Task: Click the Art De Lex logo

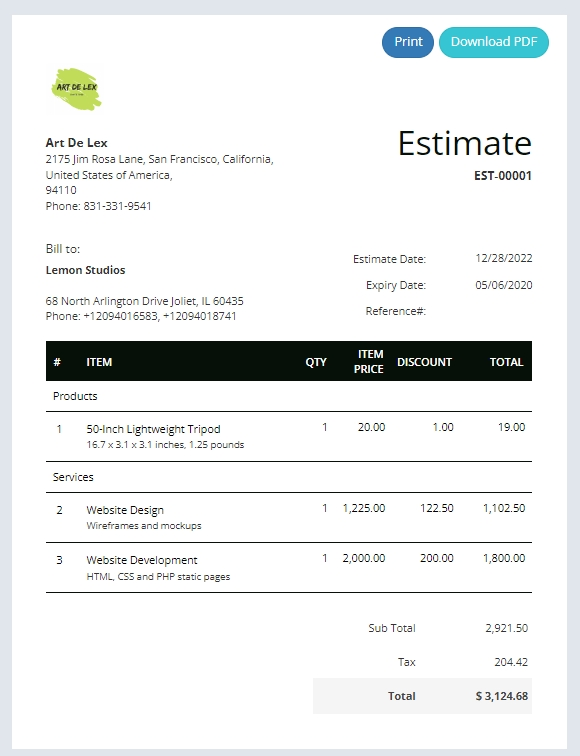Action: pyautogui.click(x=76, y=89)
